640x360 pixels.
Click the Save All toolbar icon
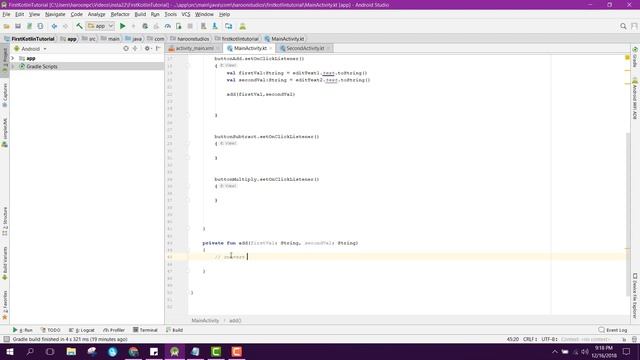coord(18,26)
